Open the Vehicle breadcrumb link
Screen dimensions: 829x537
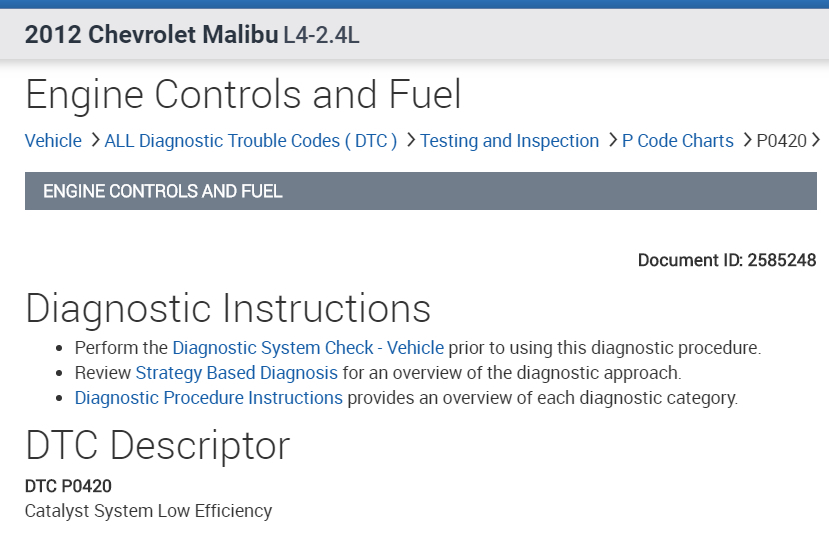tap(53, 141)
